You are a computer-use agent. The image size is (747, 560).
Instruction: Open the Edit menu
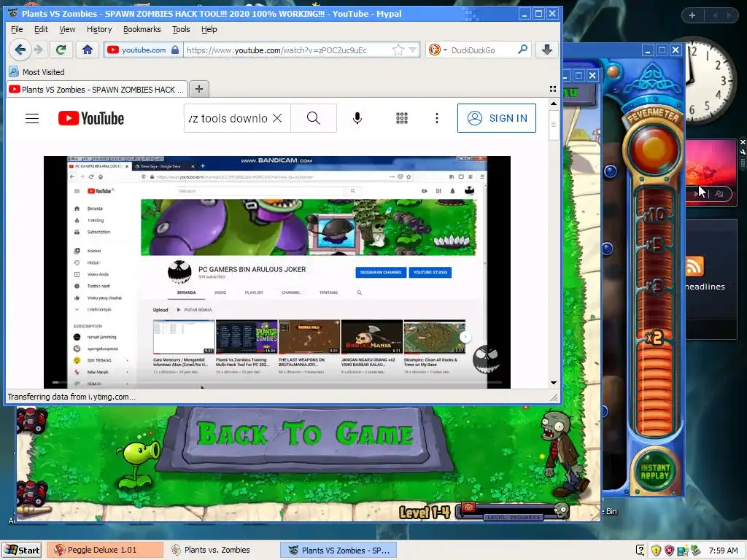point(41,29)
